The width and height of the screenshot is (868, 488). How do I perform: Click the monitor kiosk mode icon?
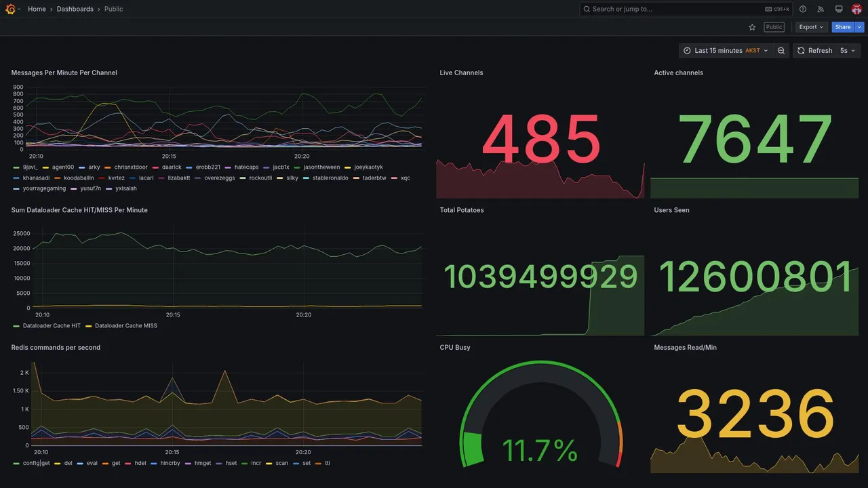point(839,9)
